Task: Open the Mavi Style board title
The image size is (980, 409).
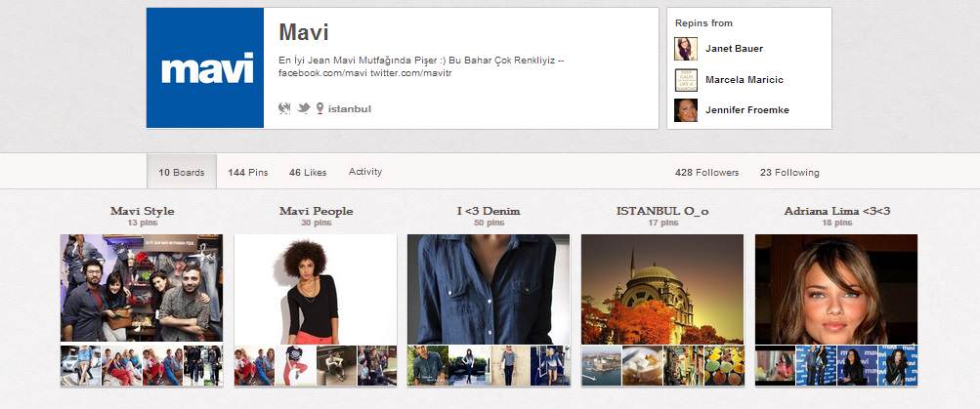Action: tap(142, 211)
